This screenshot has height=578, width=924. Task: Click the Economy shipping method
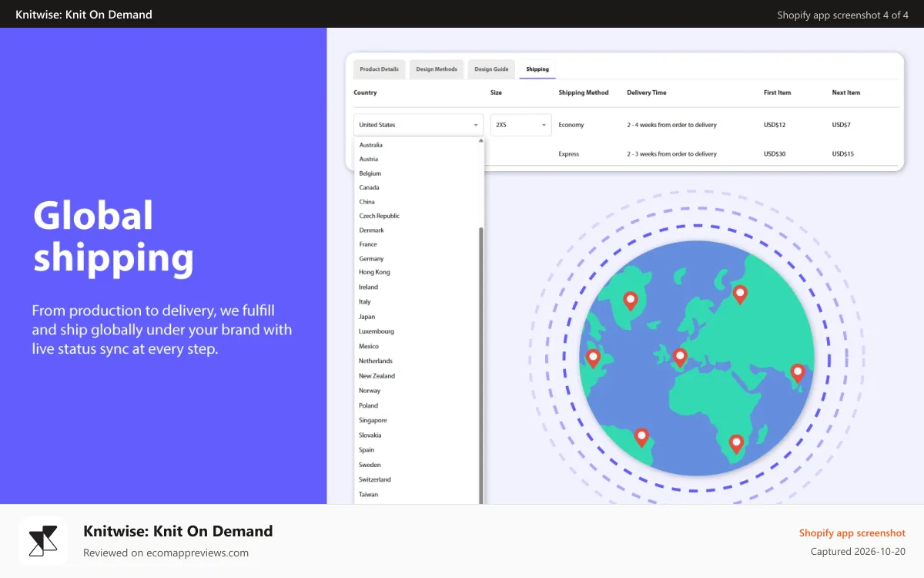tap(571, 125)
